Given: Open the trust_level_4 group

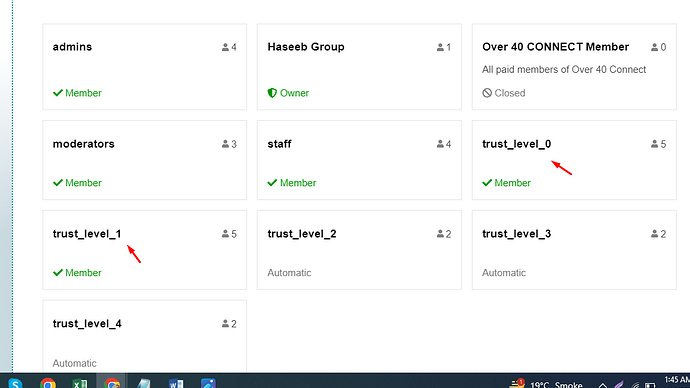Looking at the screenshot, I should point(144,336).
